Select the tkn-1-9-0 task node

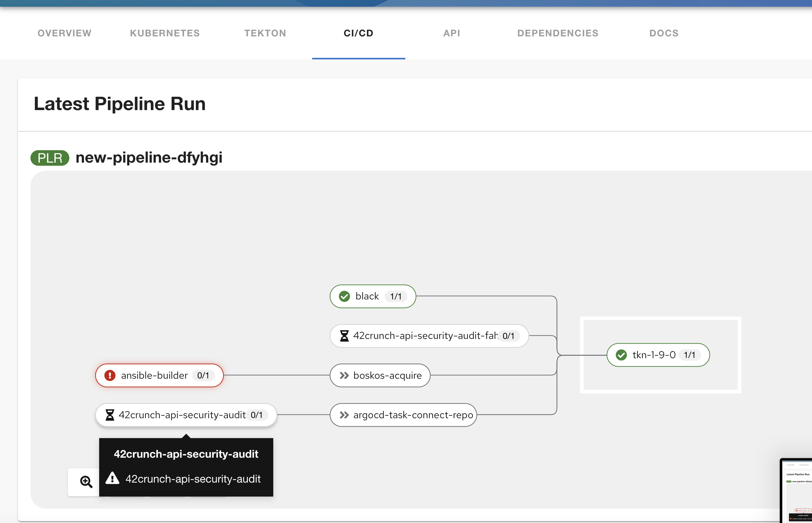click(x=657, y=354)
